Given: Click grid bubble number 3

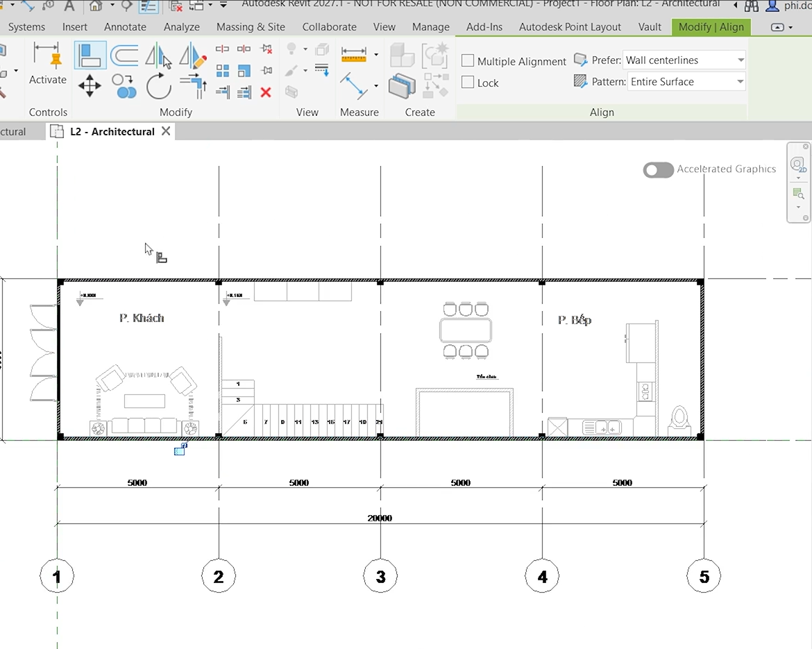Looking at the screenshot, I should coord(380,576).
